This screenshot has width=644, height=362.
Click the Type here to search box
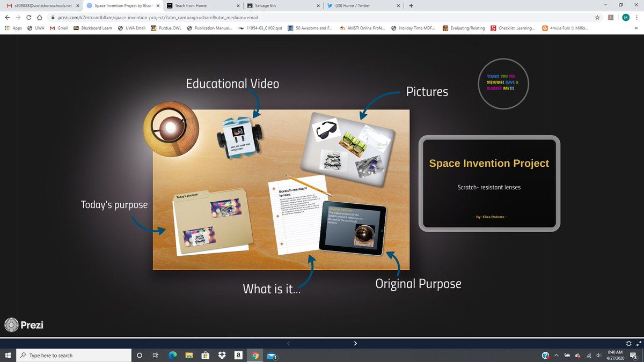click(x=72, y=355)
